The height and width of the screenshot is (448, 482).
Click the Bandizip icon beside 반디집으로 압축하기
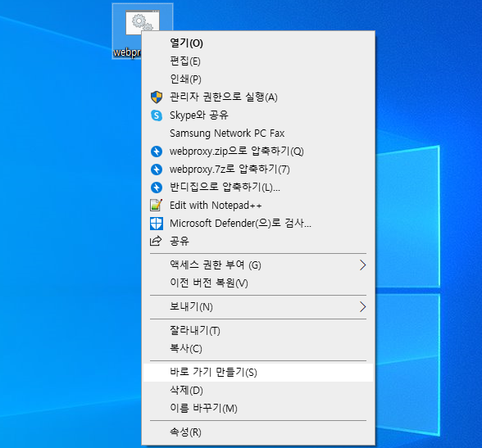point(157,188)
